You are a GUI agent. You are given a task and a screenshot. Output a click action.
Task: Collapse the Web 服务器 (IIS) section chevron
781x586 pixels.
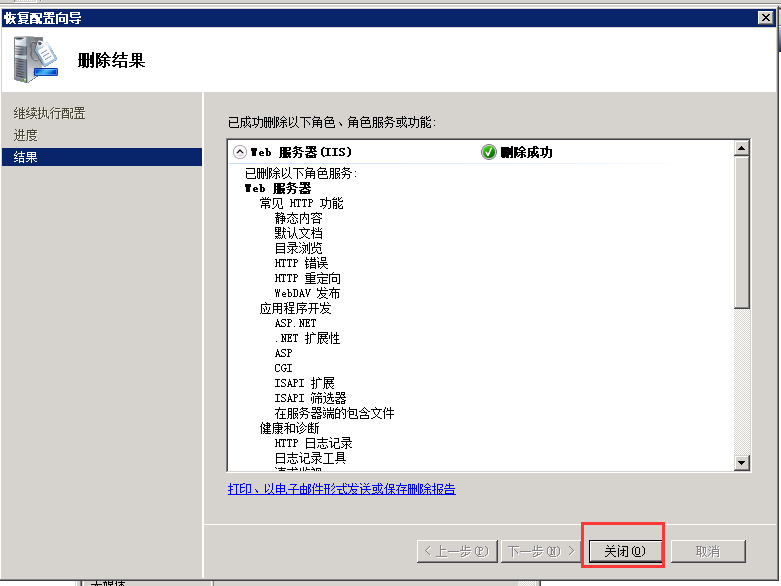(x=239, y=152)
